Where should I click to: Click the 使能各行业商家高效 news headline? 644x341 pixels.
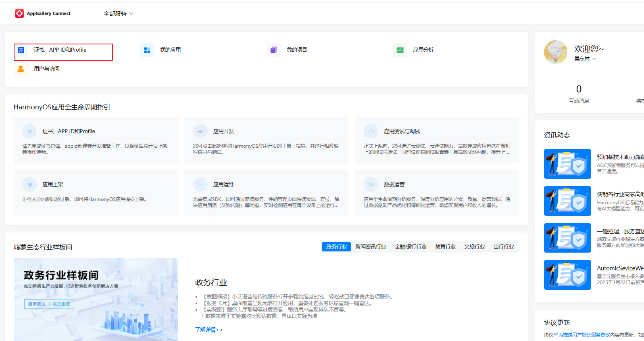(620, 194)
